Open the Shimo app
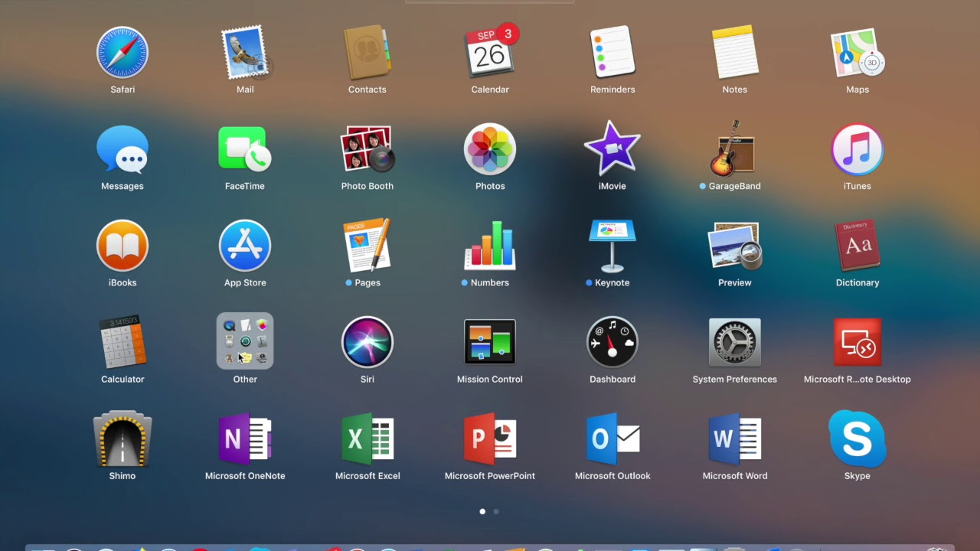Image resolution: width=980 pixels, height=551 pixels. [122, 439]
